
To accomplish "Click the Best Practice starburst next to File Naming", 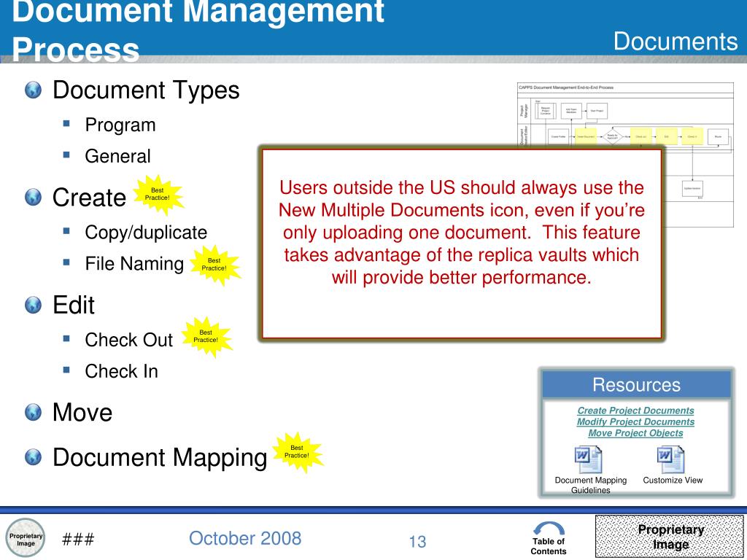I will 214,265.
